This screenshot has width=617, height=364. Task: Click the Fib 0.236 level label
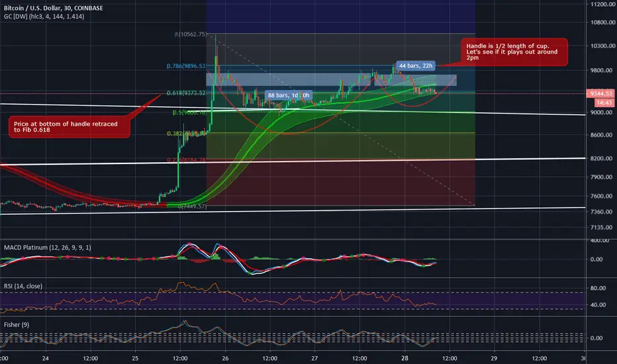187,159
